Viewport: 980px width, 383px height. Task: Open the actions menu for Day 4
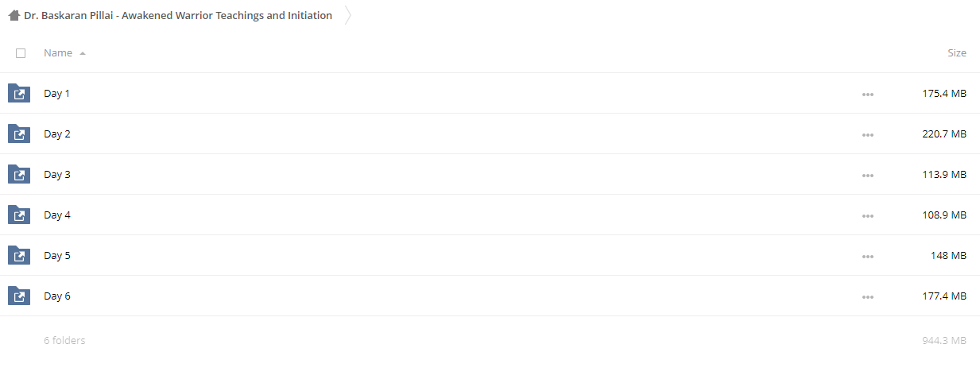(867, 216)
